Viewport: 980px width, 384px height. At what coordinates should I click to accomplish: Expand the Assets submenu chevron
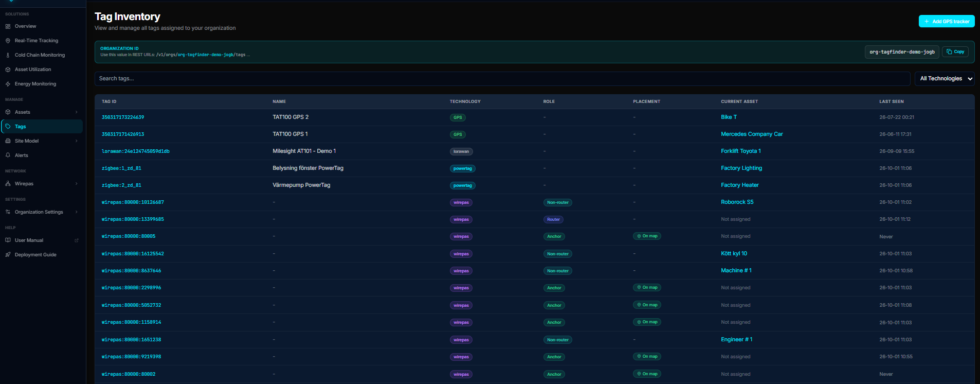pyautogui.click(x=77, y=112)
